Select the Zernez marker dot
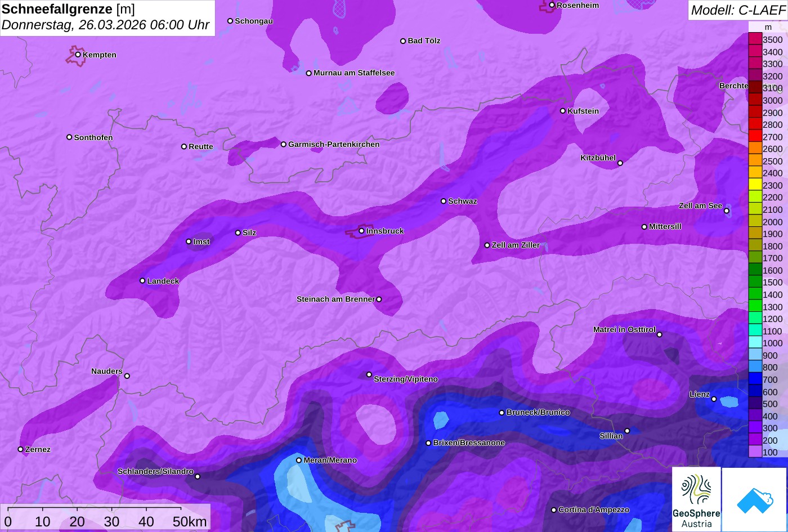788x532 pixels. point(21,449)
